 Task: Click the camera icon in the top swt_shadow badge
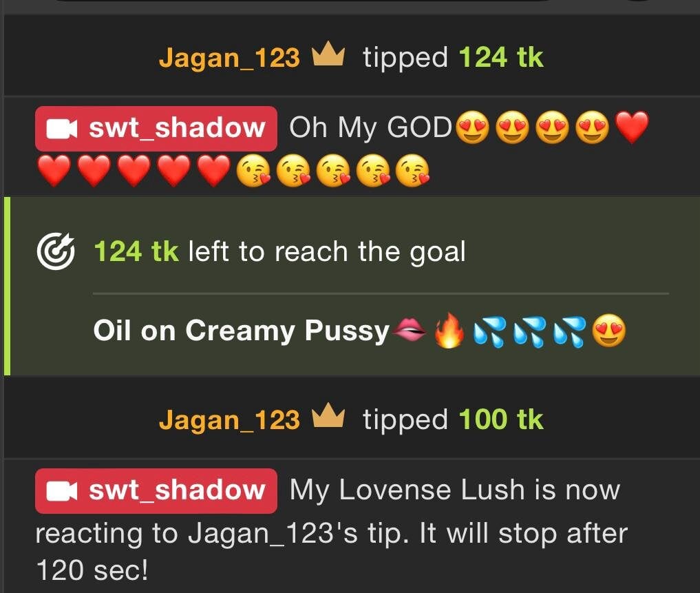pyautogui.click(x=62, y=129)
